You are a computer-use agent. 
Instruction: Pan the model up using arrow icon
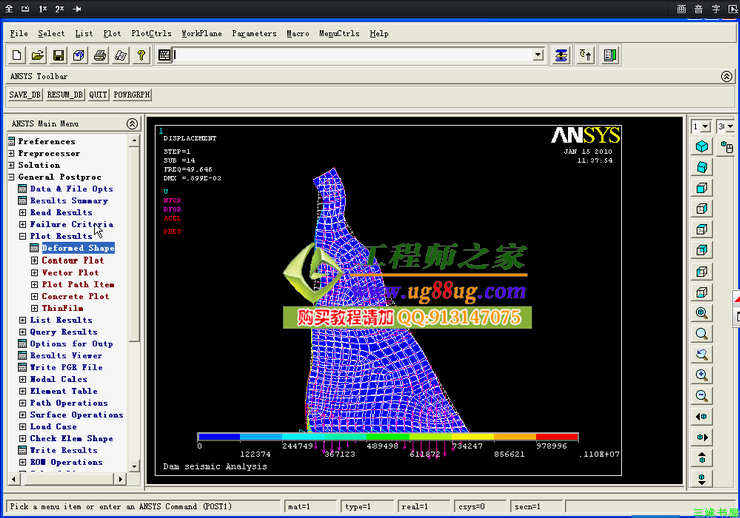coord(702,458)
